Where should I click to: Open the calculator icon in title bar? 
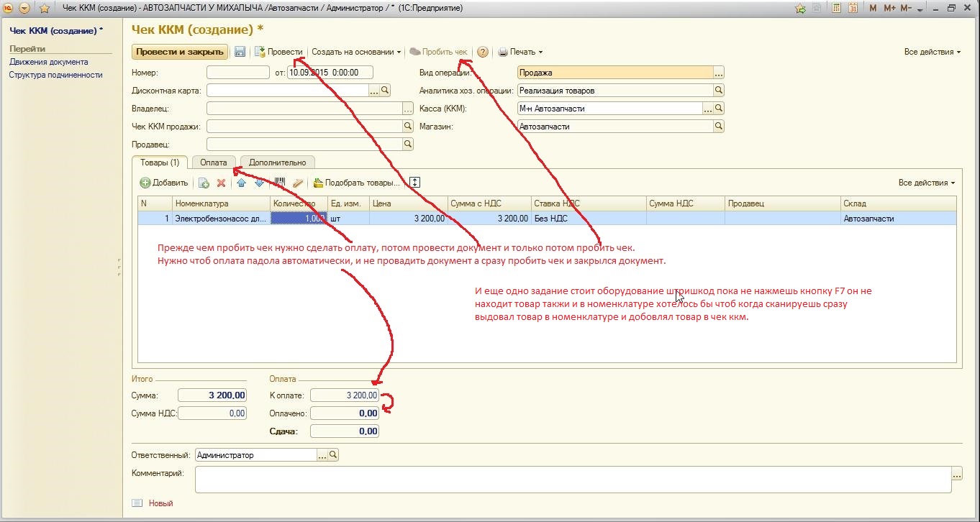[x=836, y=9]
